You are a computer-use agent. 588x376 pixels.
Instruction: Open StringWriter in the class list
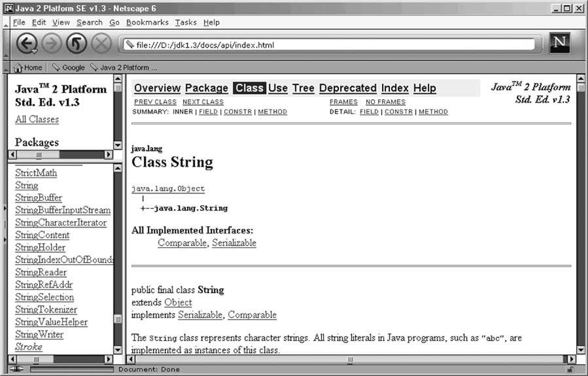39,334
